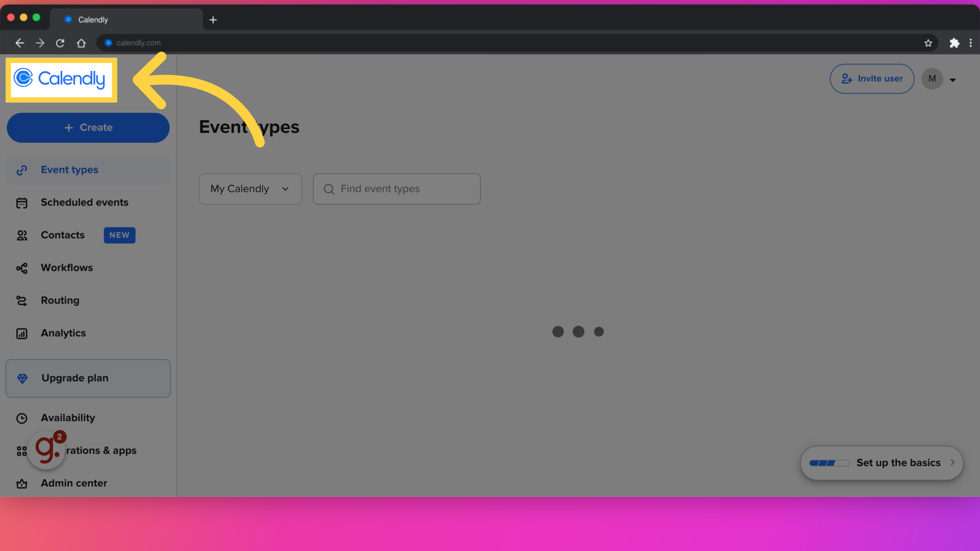Image resolution: width=980 pixels, height=551 pixels.
Task: Navigate to Contacts section
Action: pyautogui.click(x=63, y=235)
